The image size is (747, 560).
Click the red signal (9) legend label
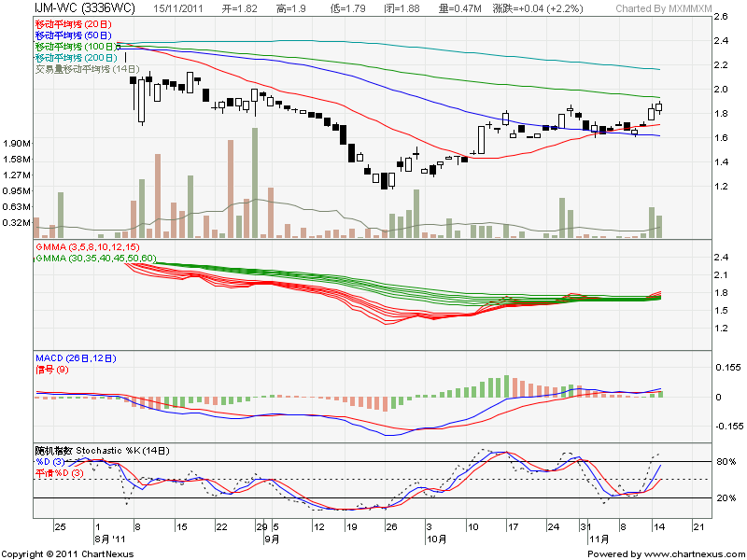[53, 369]
